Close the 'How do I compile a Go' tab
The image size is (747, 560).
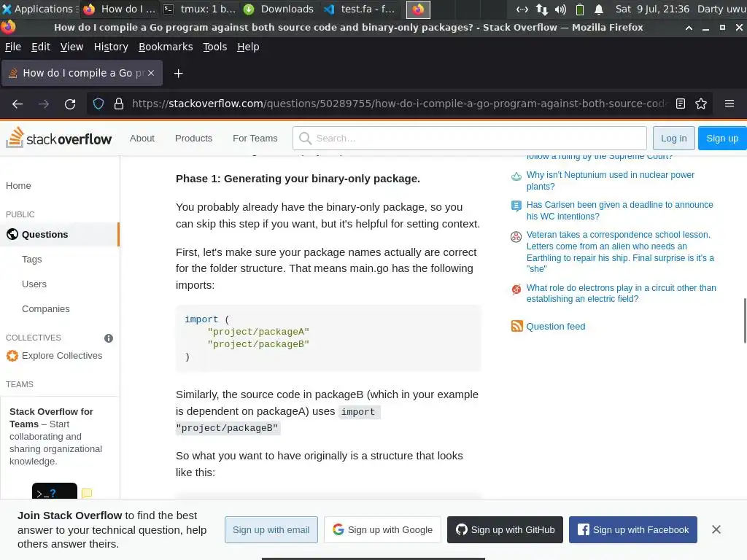(x=151, y=73)
